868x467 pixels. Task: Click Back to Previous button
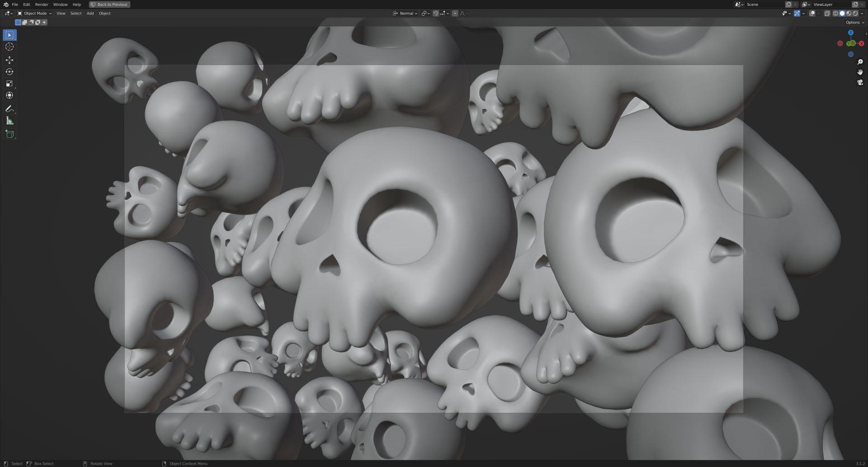(x=110, y=5)
